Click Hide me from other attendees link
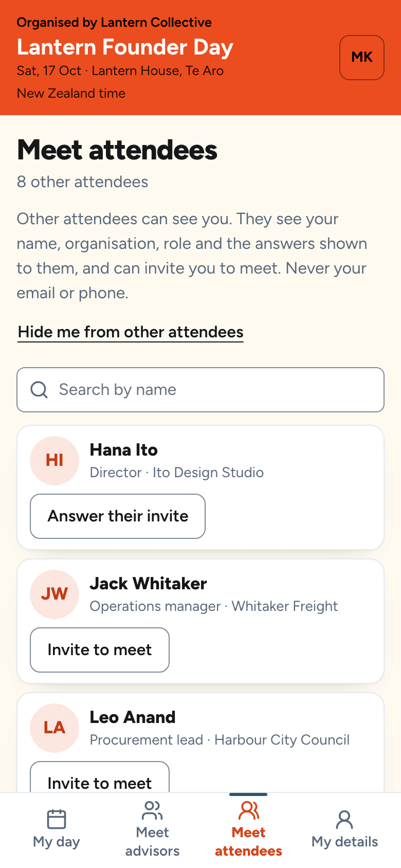The image size is (401, 868). coord(131,332)
